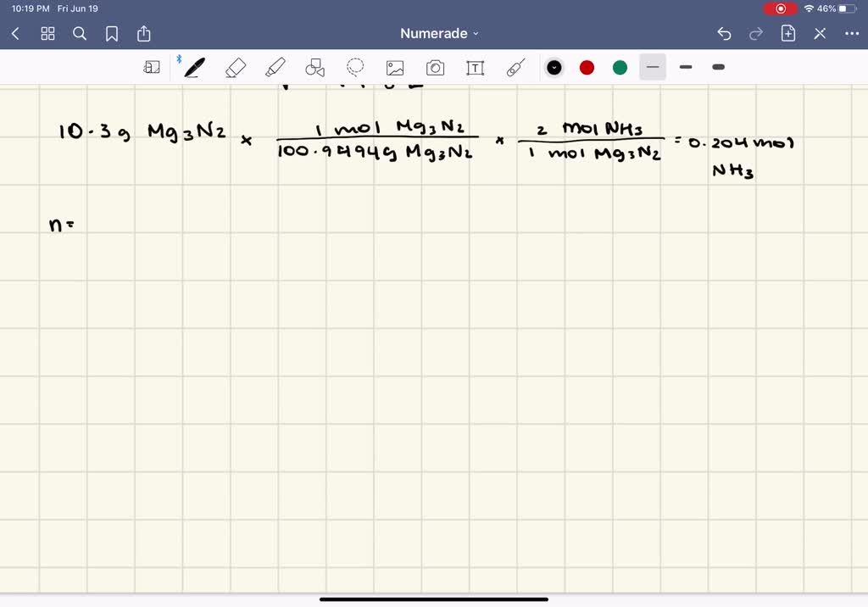Go back using the back chevron
Viewport: 868px width, 607px height.
coord(15,34)
